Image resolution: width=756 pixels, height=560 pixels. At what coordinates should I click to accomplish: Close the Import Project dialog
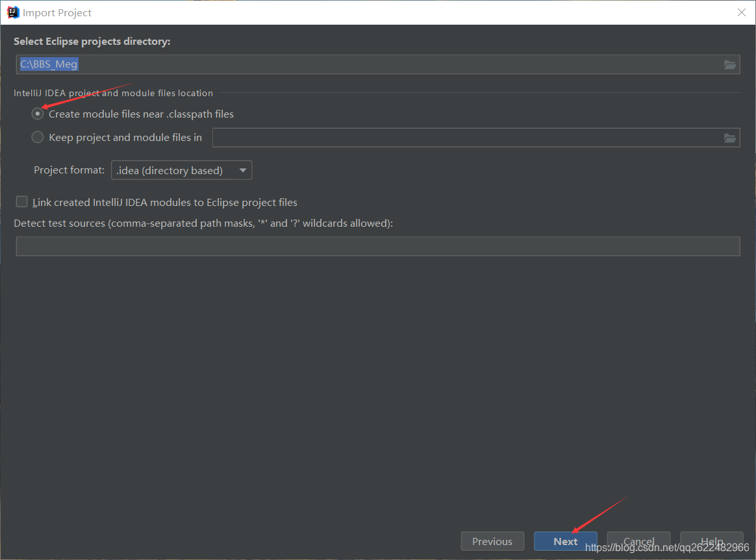[742, 12]
